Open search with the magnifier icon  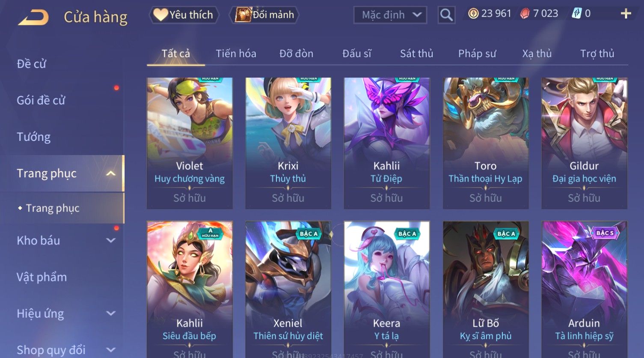coord(446,15)
